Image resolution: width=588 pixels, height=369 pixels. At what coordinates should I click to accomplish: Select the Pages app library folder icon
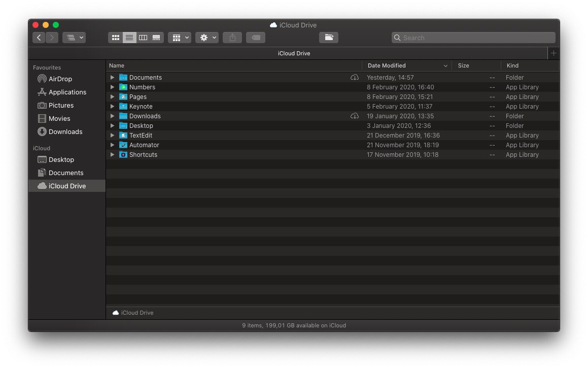click(123, 97)
